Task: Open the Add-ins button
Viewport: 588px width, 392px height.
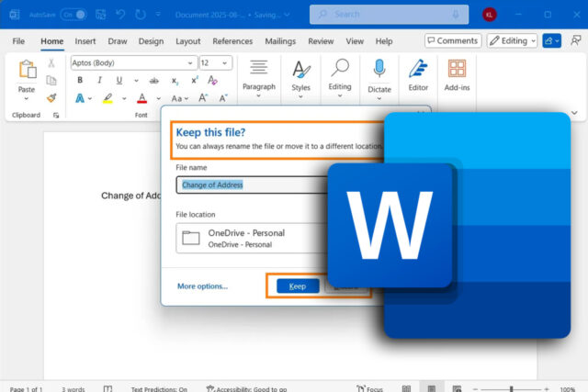Action: 457,75
